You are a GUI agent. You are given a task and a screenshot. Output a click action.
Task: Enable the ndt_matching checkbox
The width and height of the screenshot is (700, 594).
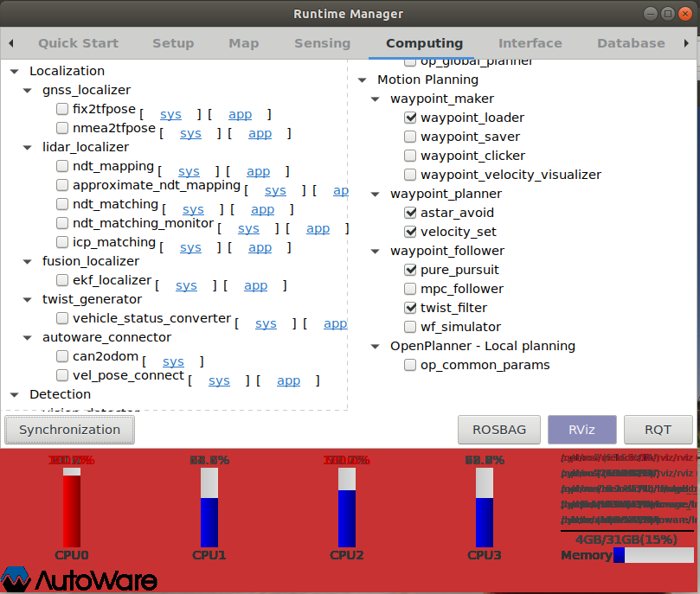pyautogui.click(x=61, y=204)
